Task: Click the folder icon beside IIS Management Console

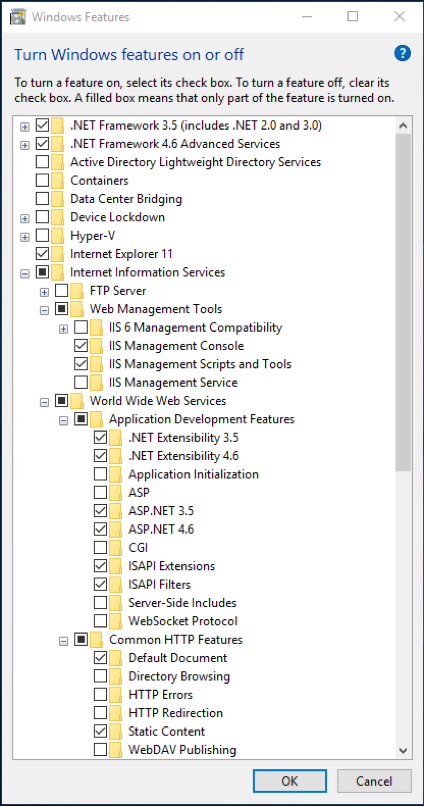Action: click(x=97, y=346)
